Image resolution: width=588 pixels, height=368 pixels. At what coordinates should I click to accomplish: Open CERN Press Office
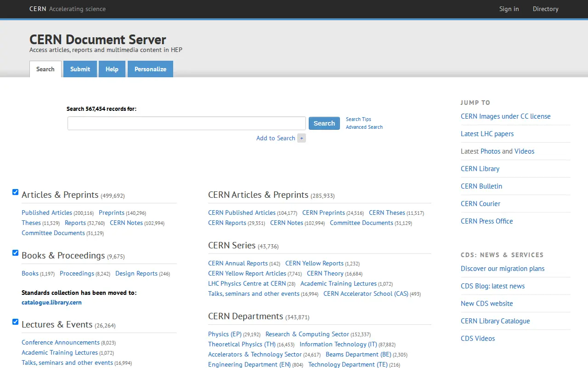(x=486, y=221)
